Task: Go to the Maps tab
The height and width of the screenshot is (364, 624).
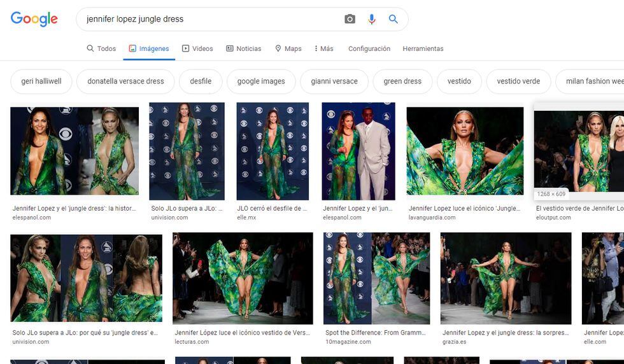Action: pyautogui.click(x=288, y=48)
